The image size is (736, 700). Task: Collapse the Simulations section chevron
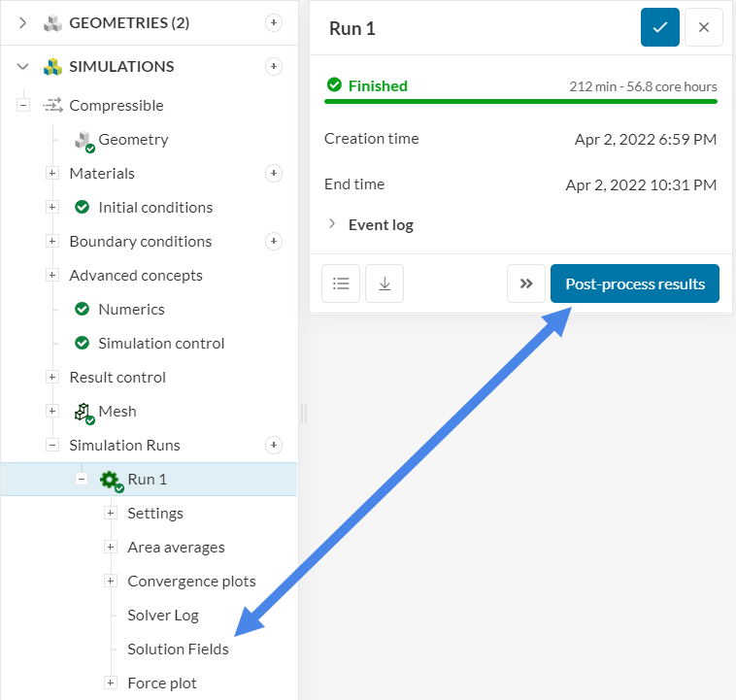23,67
